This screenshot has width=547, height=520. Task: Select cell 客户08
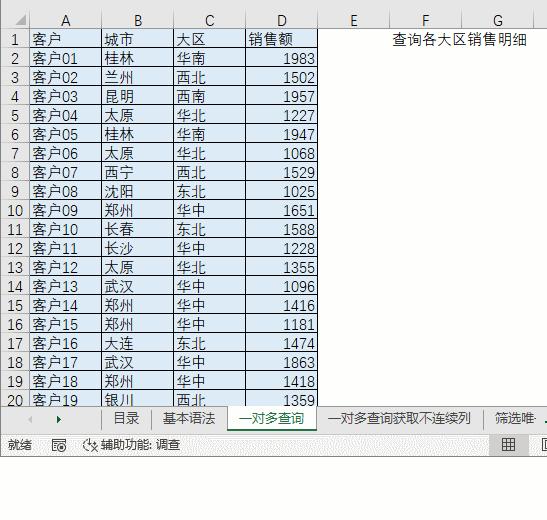click(66, 191)
